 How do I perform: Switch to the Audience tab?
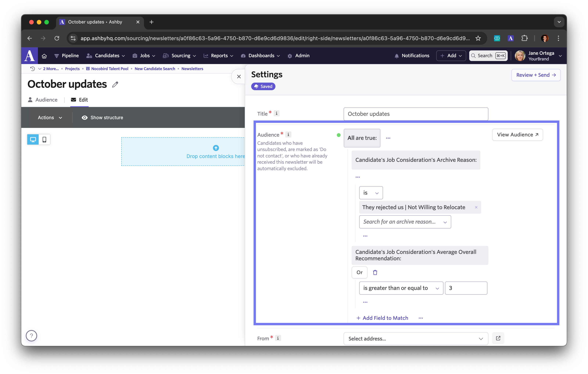click(43, 100)
